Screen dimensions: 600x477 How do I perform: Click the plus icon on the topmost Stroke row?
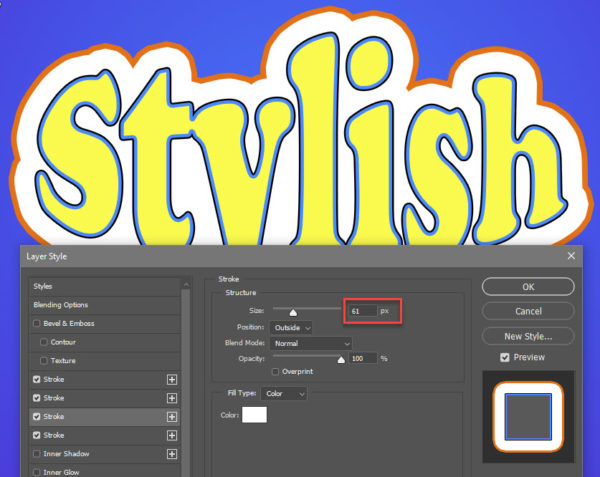(172, 379)
